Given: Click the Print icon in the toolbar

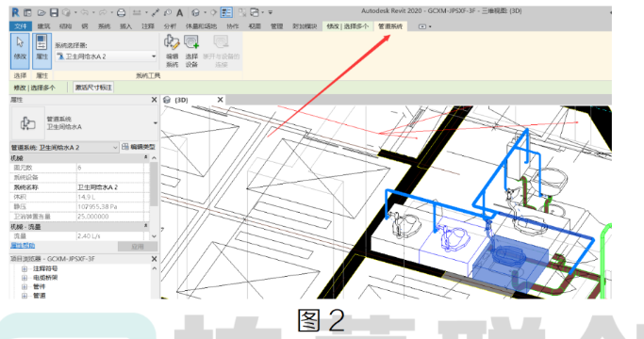Looking at the screenshot, I should click(x=121, y=13).
